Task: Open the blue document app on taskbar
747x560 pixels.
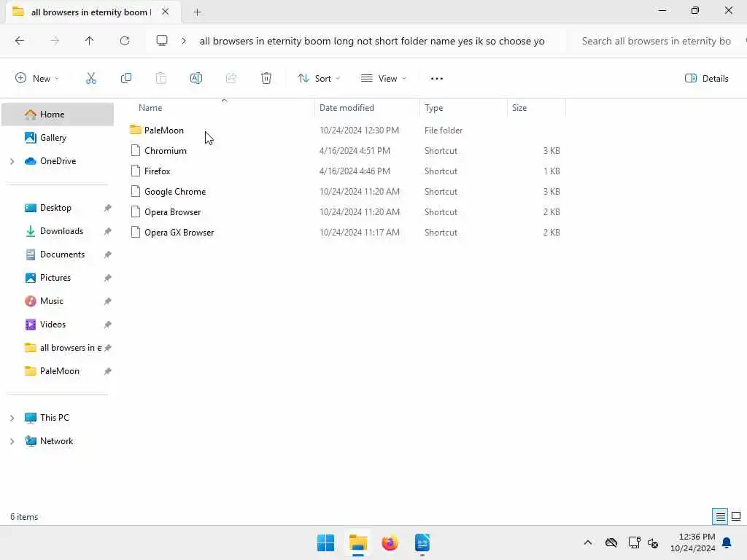Action: (422, 542)
